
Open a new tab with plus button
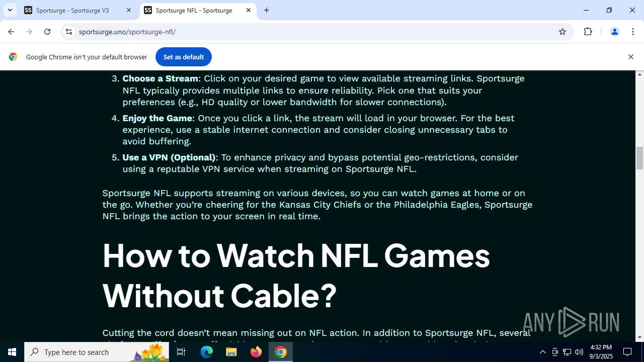pyautogui.click(x=267, y=10)
